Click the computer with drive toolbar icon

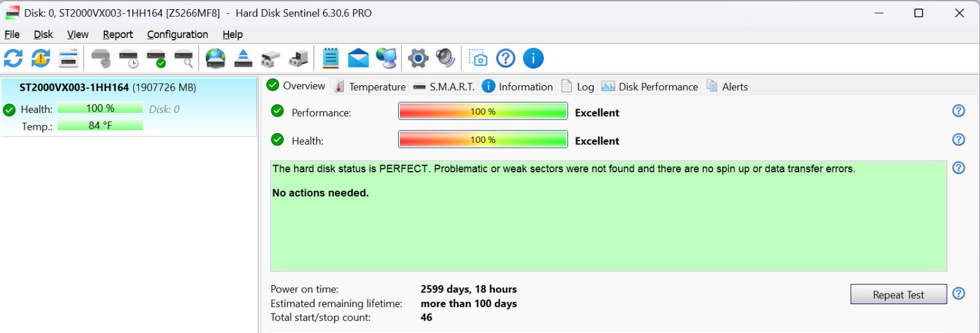[298, 58]
